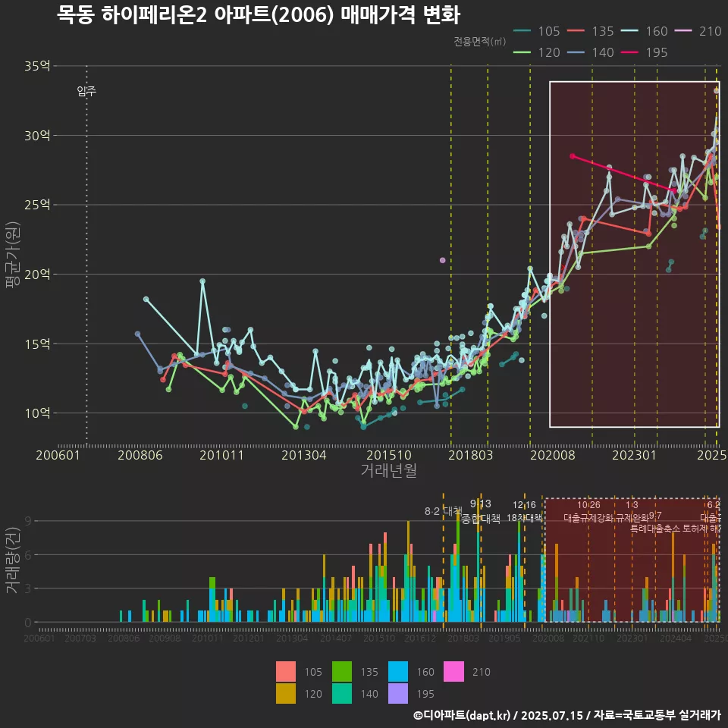The width and height of the screenshot is (728, 728).
Task: Click 201011 on the price chart x-axis
Action: tap(221, 455)
